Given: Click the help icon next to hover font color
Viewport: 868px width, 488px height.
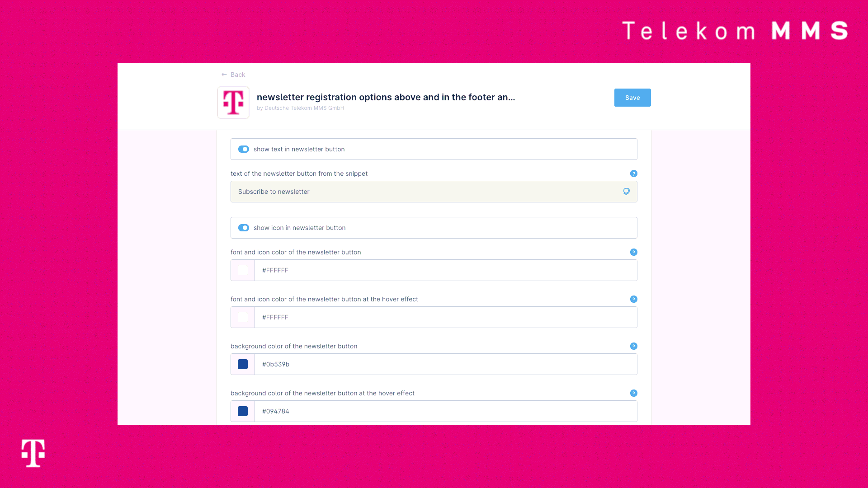Looking at the screenshot, I should coord(633,299).
